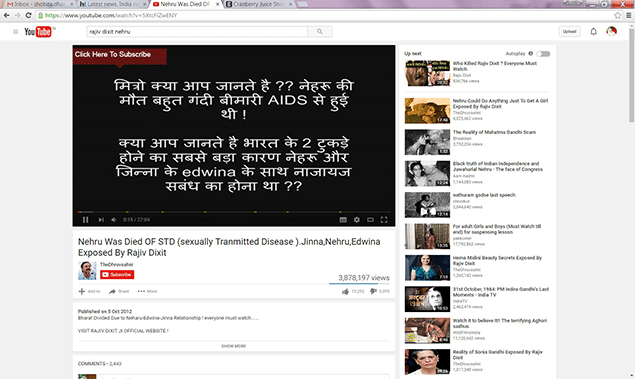The image size is (635, 379).
Task: Click the Upload button
Action: pyautogui.click(x=569, y=32)
